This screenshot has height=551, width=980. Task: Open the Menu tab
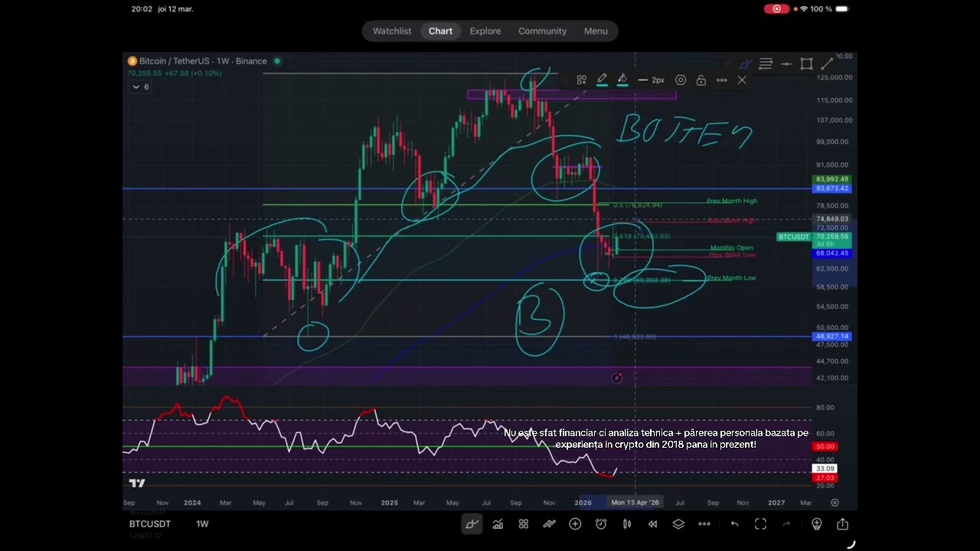tap(596, 31)
